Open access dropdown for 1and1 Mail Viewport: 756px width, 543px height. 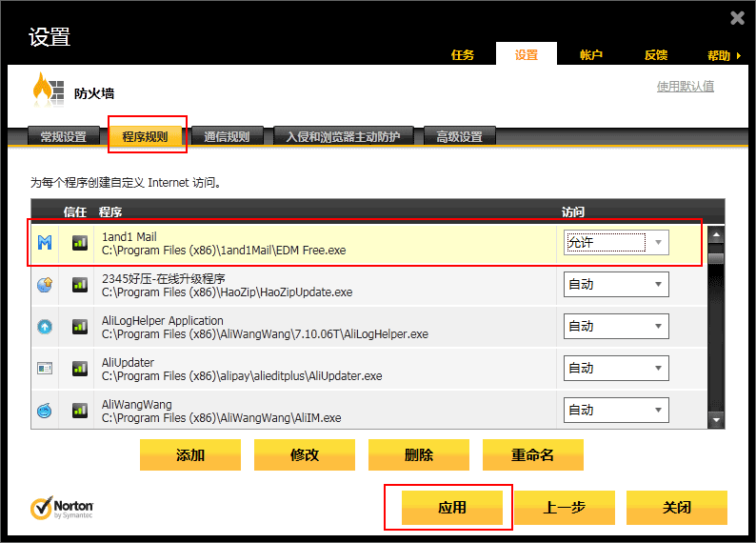(657, 243)
